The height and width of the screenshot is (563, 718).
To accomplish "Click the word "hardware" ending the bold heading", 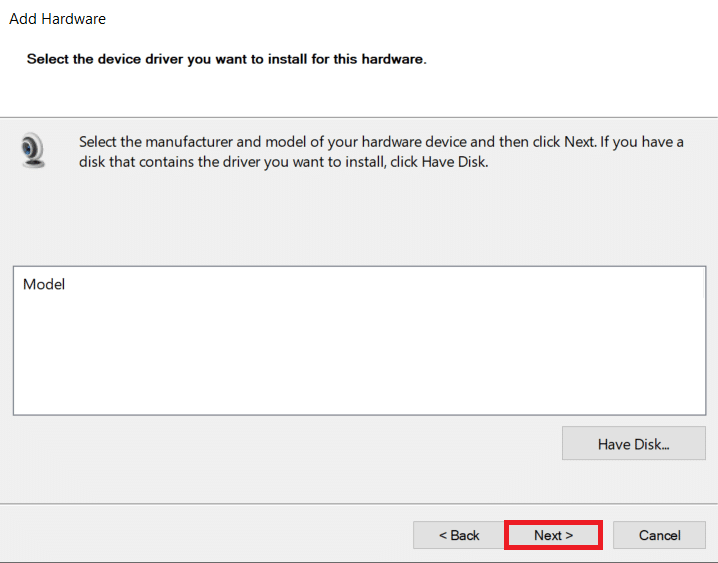I will coord(394,59).
